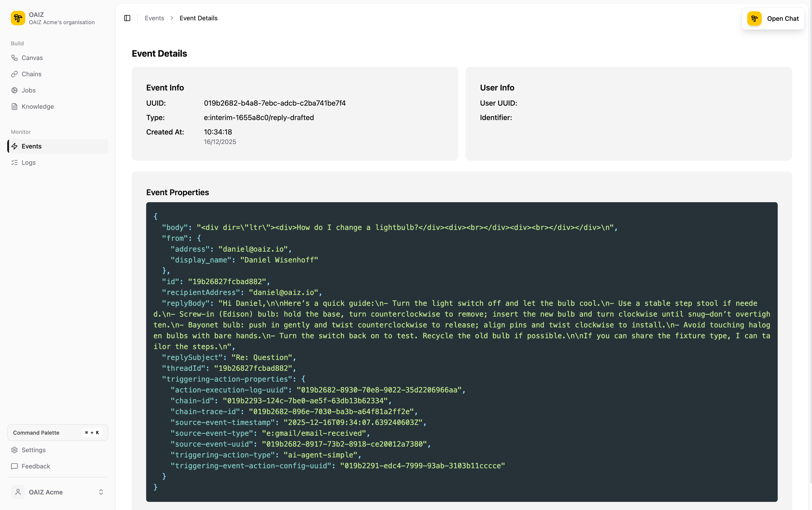Select the Event Details breadcrumb item
812x510 pixels.
(198, 18)
